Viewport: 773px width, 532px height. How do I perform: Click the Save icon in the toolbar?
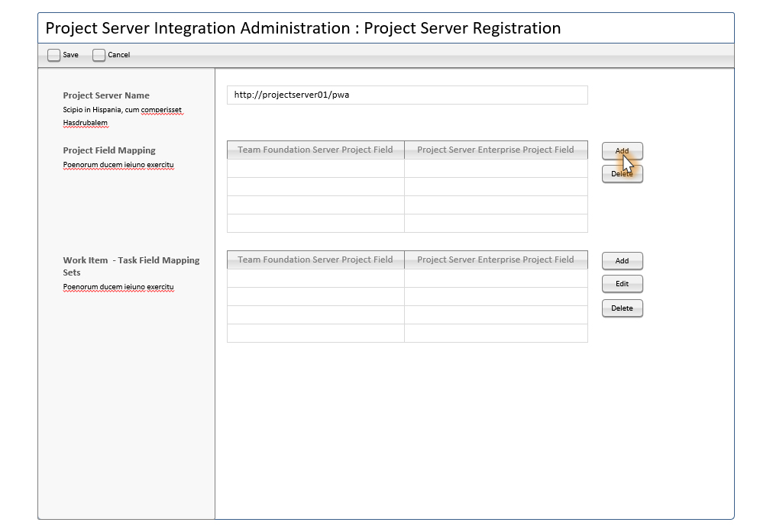[x=53, y=55]
